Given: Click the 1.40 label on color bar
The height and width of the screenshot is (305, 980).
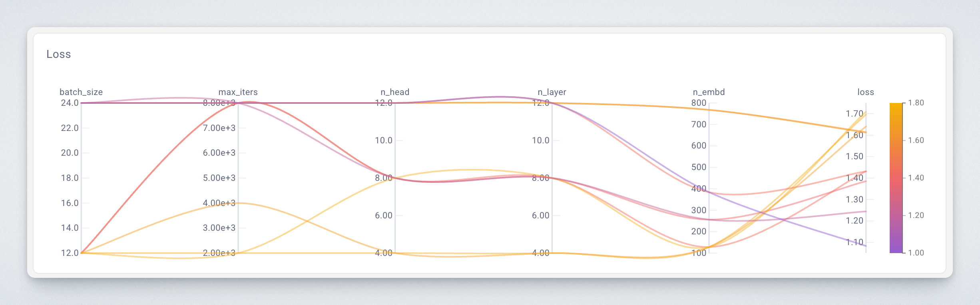Looking at the screenshot, I should [x=916, y=178].
